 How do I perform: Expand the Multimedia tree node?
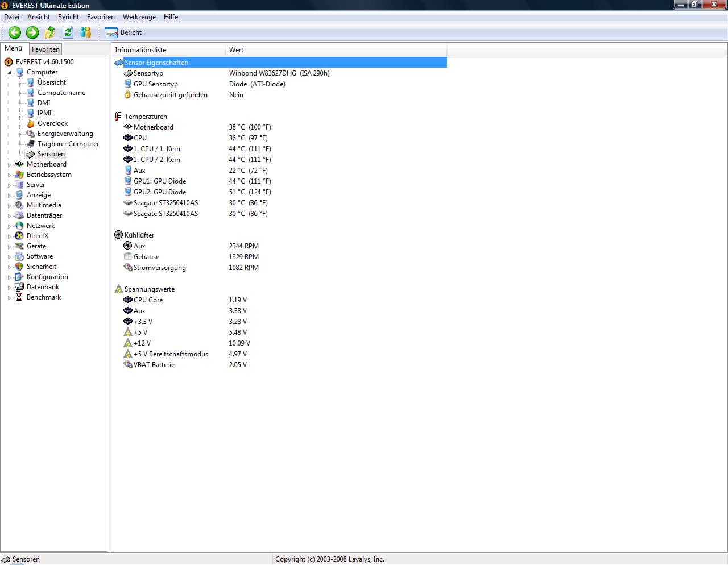point(9,206)
